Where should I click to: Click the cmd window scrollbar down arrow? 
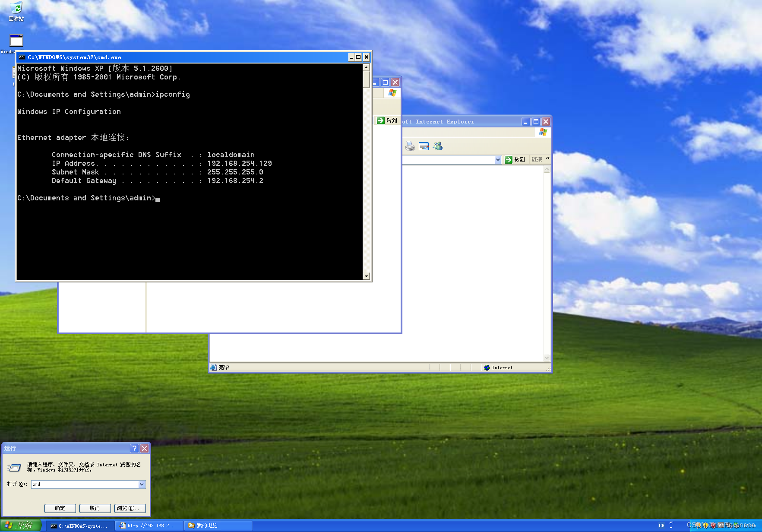click(366, 276)
